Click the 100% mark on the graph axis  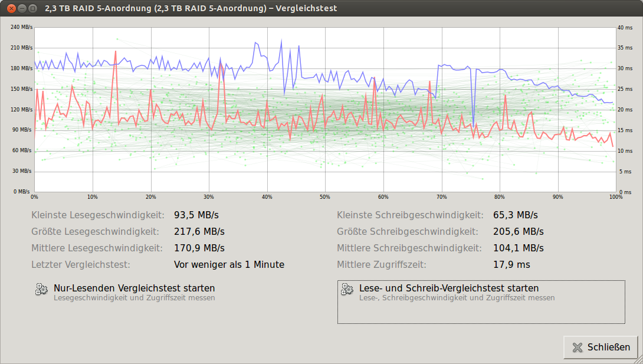[x=615, y=197]
